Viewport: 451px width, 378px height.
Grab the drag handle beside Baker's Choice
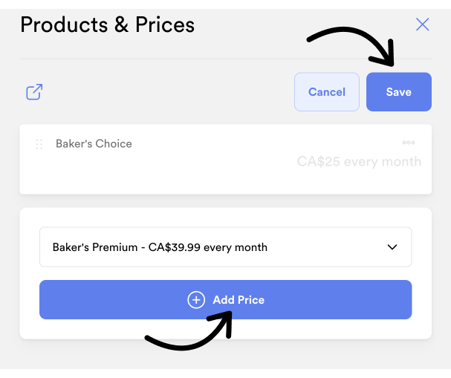(39, 144)
